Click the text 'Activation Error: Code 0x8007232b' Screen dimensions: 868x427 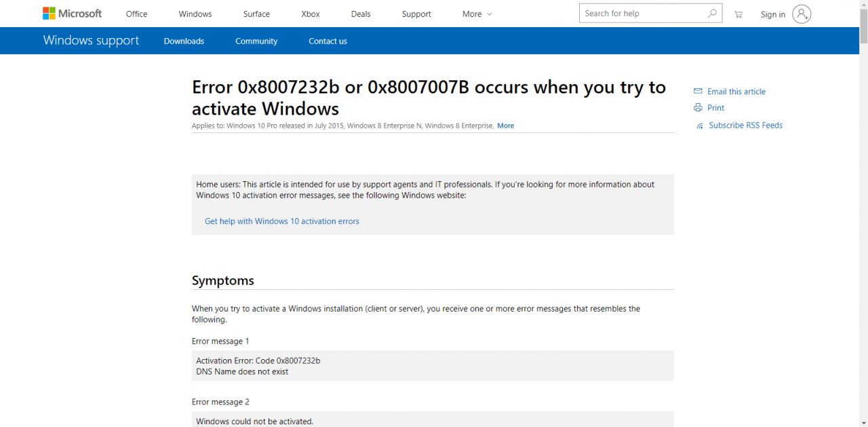pyautogui.click(x=258, y=360)
